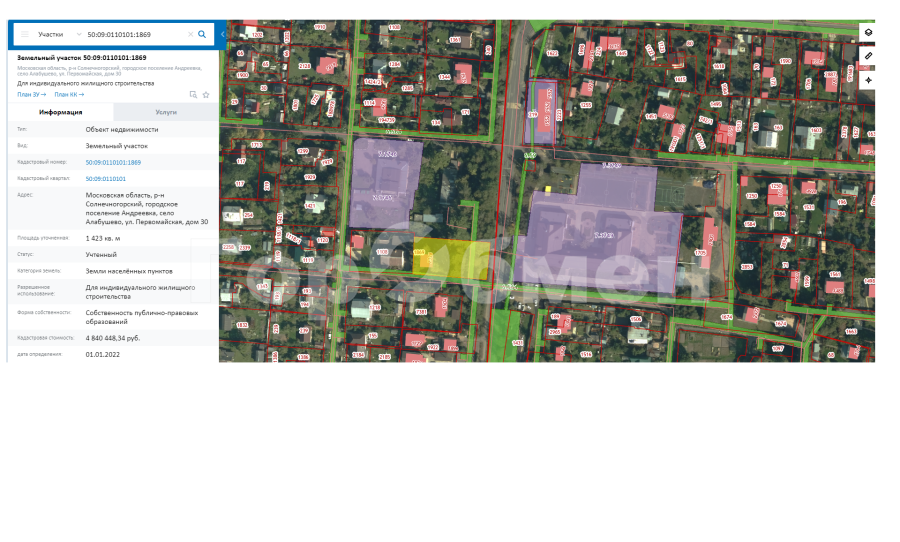Viewport: 900px width, 542px height.
Task: Run search with the magnifier icon
Action: 202,34
